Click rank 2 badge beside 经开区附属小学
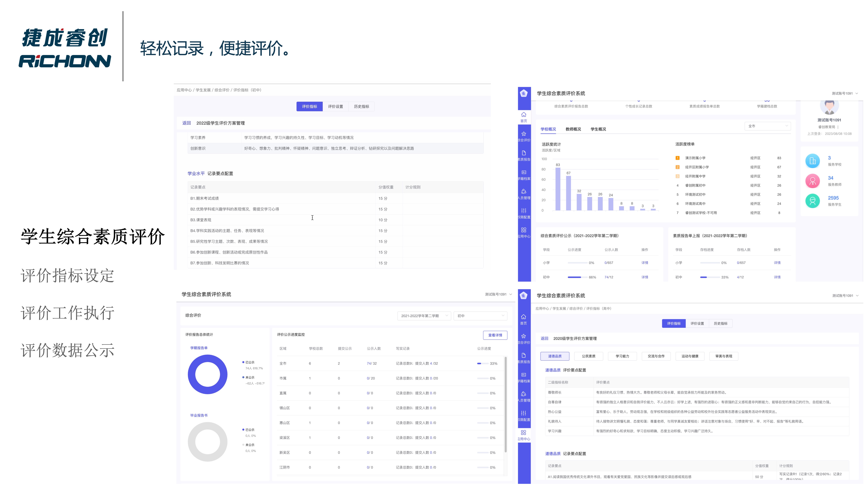This screenshot has width=868, height=488. (677, 167)
